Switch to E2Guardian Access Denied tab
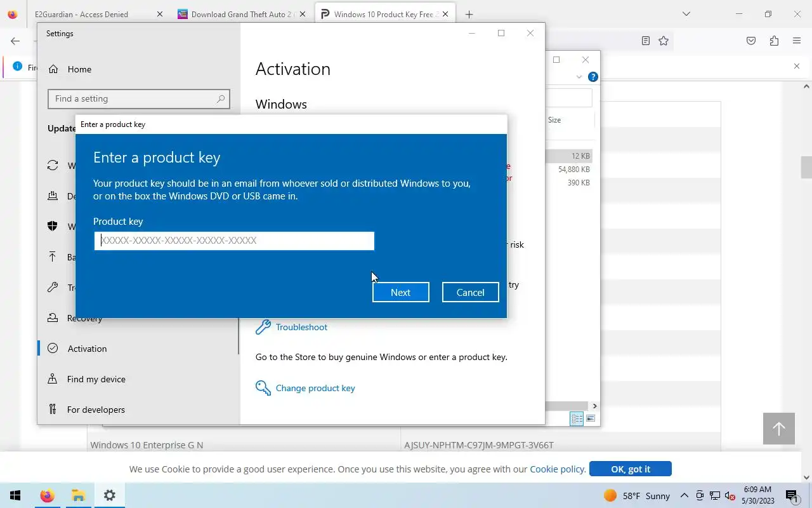 point(81,14)
